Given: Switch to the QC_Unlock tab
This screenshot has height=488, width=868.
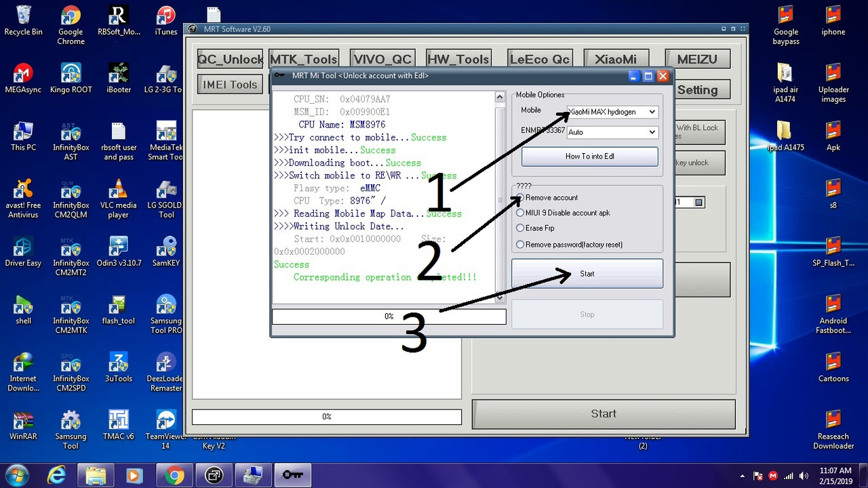Looking at the screenshot, I should (x=229, y=59).
